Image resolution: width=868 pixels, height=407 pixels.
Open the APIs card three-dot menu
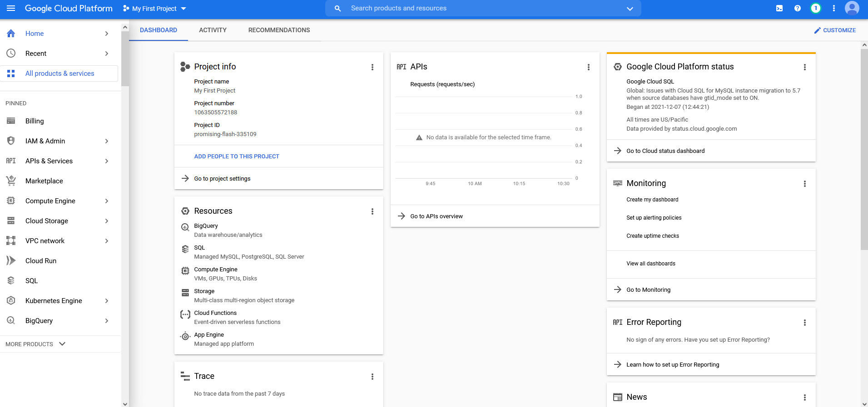pyautogui.click(x=589, y=67)
